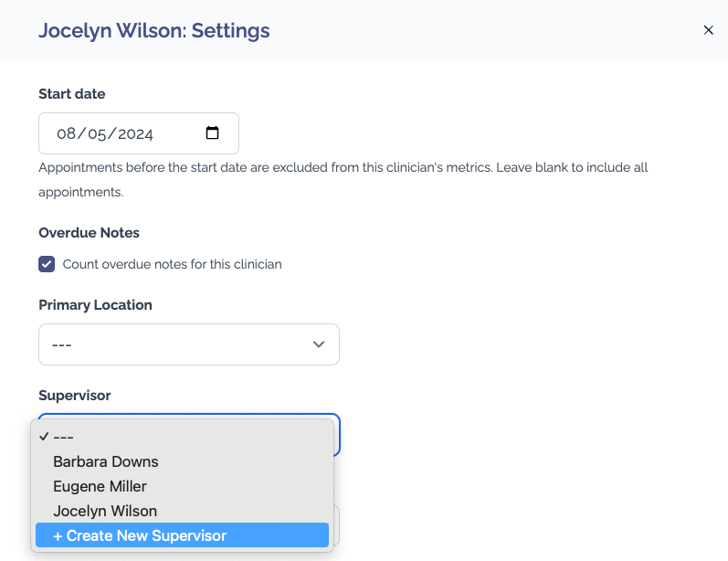This screenshot has width=728, height=561.
Task: Open the Start date calendar picker
Action: (x=212, y=133)
